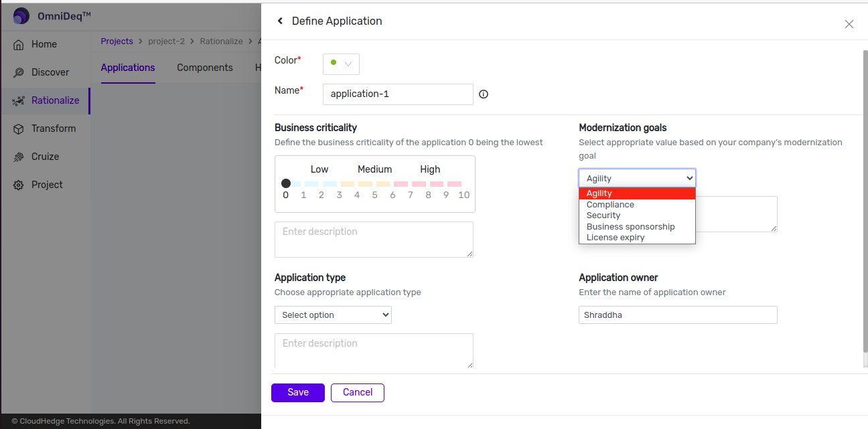Click the OmniDeq logo
The height and width of the screenshot is (429, 868).
(x=21, y=15)
